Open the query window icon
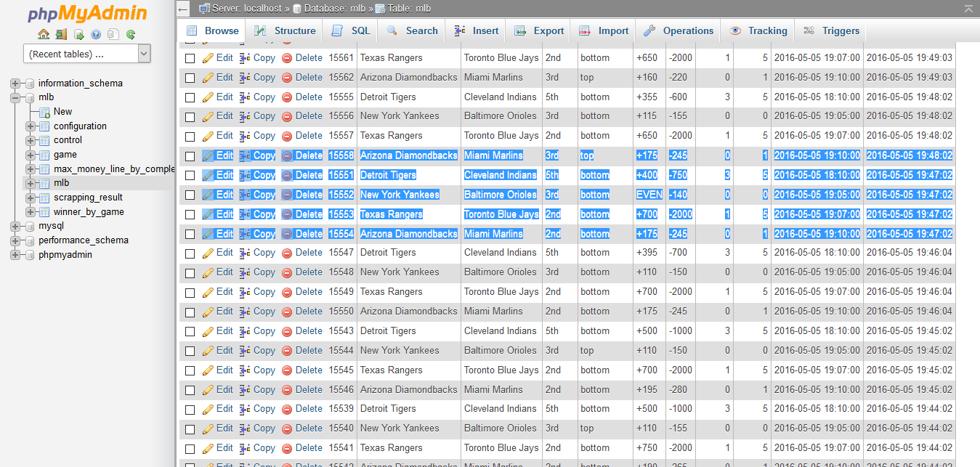The width and height of the screenshot is (980, 467). point(78,34)
